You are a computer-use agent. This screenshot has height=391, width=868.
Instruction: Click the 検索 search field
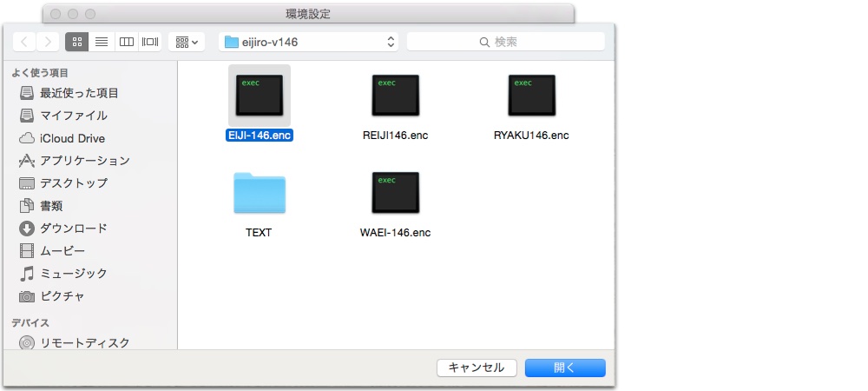click(505, 42)
